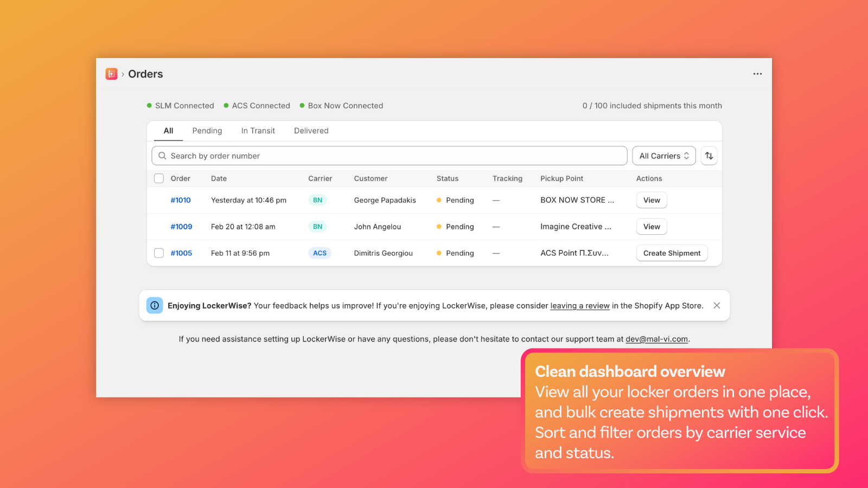Image resolution: width=868 pixels, height=488 pixels.
Task: Click Imagine Creative pickup point cell
Action: point(576,227)
